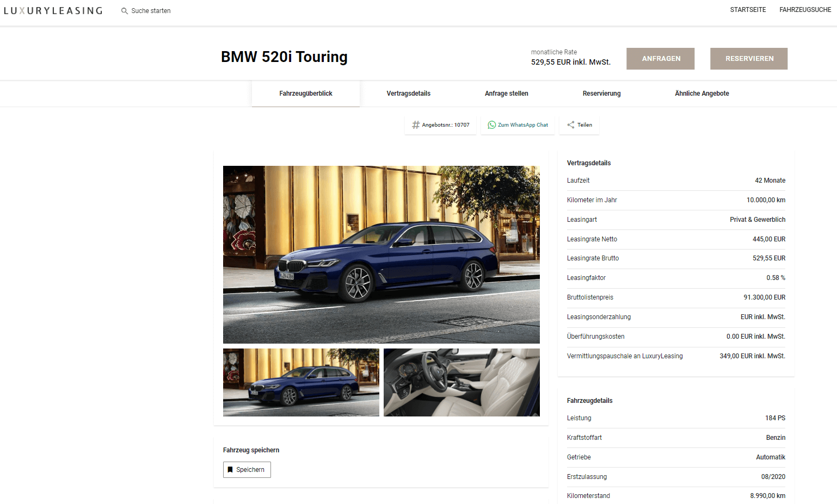
Task: Open FAHRZEUGSUCHE in the top navigation
Action: (x=805, y=10)
